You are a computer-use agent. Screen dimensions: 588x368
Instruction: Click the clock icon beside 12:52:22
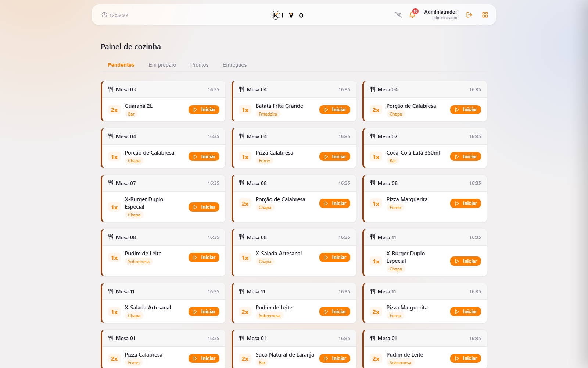(x=104, y=15)
